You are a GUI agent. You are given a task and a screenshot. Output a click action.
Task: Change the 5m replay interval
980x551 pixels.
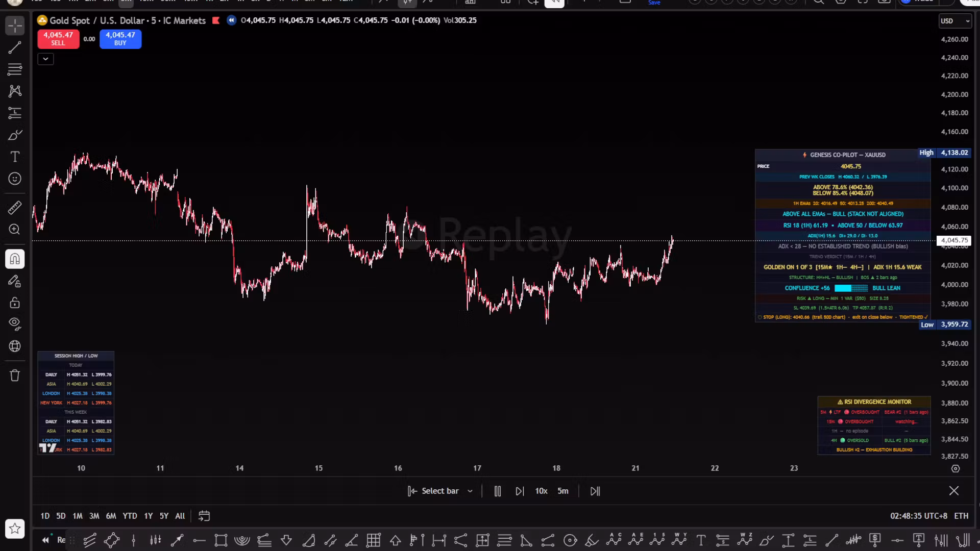coord(563,491)
